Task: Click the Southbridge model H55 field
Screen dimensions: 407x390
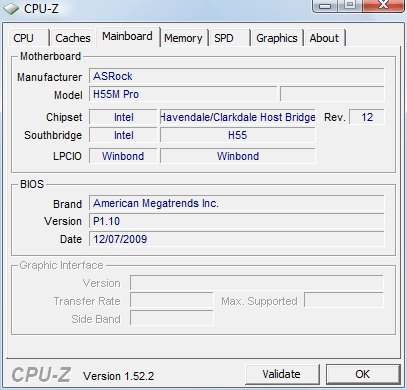Action: click(x=238, y=135)
